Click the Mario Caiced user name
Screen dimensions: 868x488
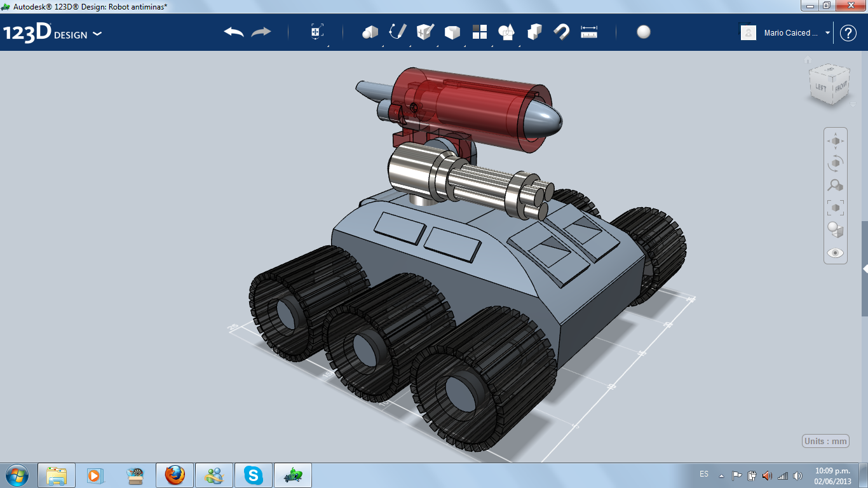click(x=791, y=33)
